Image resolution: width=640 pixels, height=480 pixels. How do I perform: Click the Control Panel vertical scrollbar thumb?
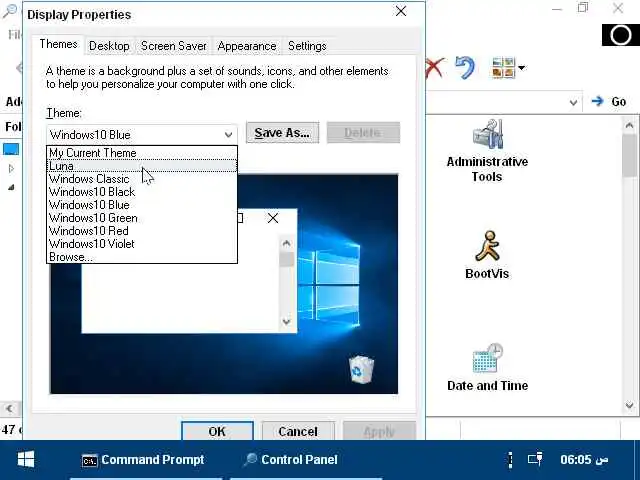tap(629, 156)
